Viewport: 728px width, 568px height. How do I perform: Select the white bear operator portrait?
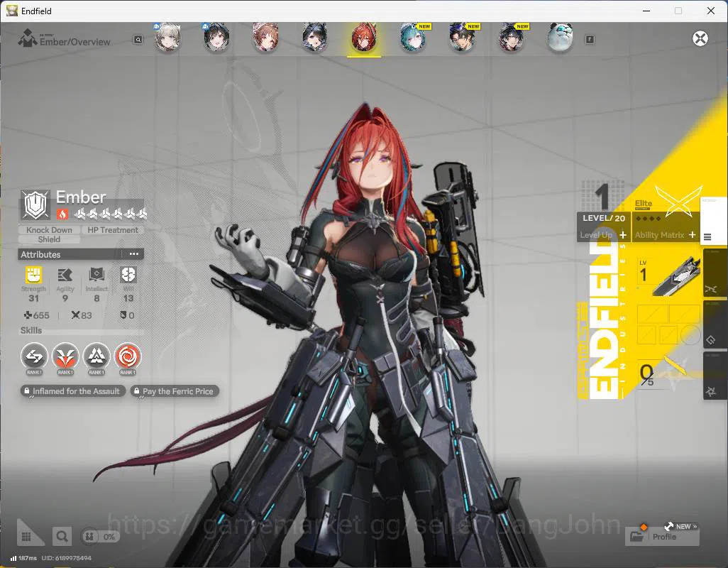[x=559, y=38]
